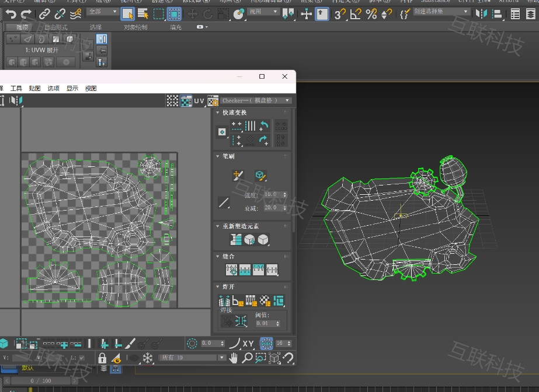
Task: Switch to the 自由形式 ribbon tab
Action: [55, 27]
